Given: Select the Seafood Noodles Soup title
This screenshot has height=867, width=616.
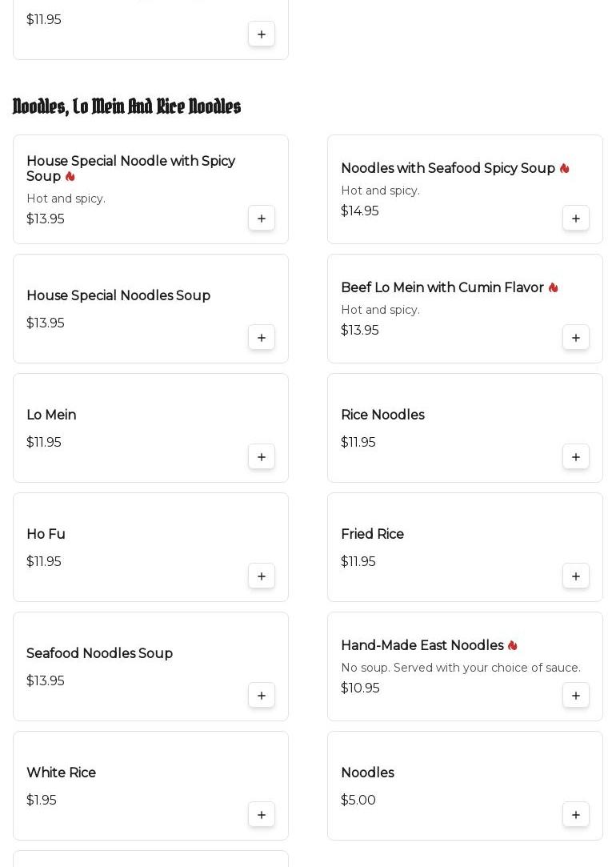Looking at the screenshot, I should (x=99, y=653).
